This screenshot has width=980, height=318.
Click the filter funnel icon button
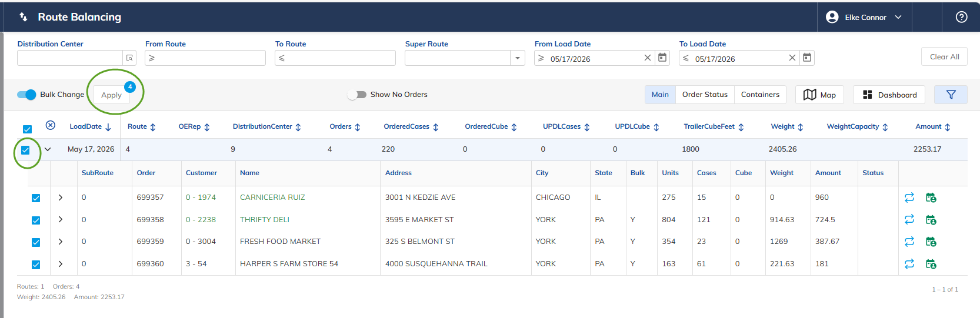point(951,95)
